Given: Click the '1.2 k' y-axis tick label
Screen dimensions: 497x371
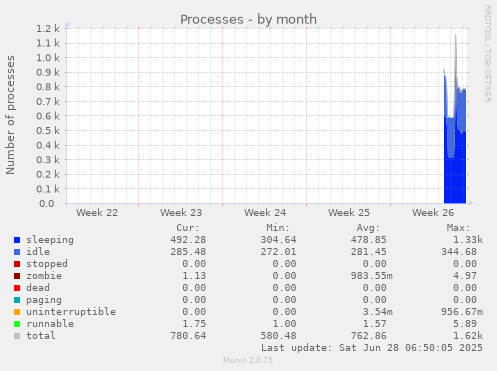Looking at the screenshot, I should tap(48, 29).
